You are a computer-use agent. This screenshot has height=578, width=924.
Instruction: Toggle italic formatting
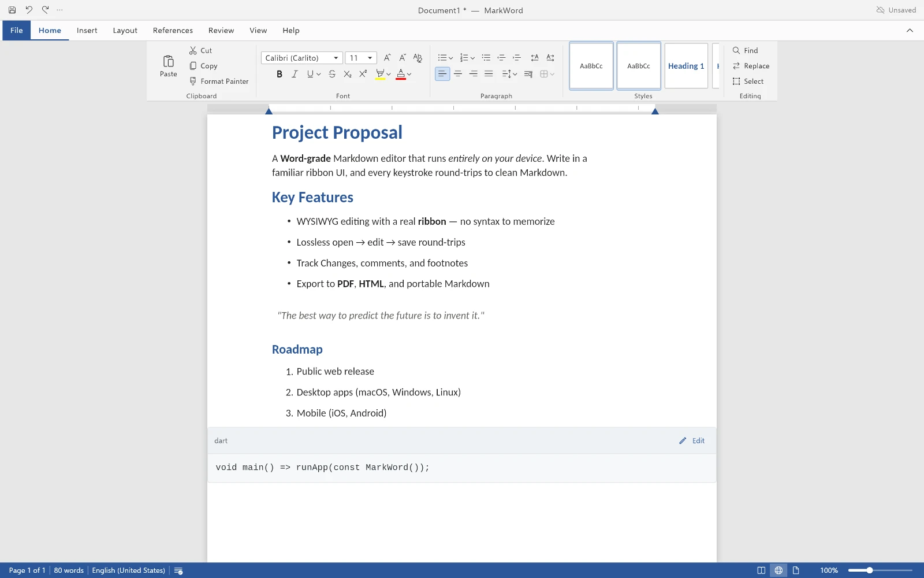(295, 74)
